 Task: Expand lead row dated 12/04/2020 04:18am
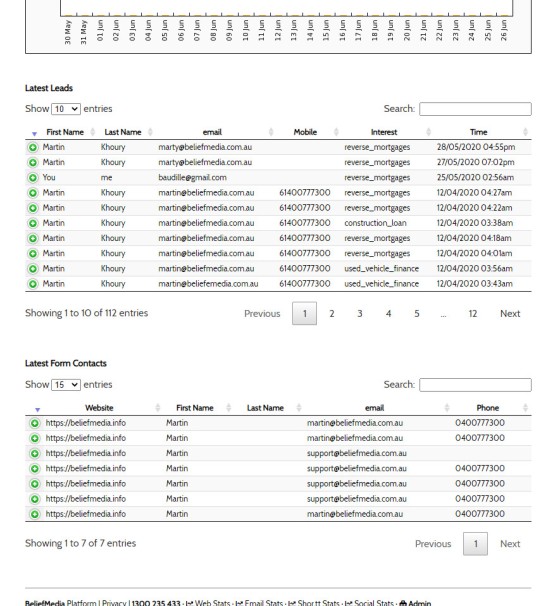[x=33, y=238]
